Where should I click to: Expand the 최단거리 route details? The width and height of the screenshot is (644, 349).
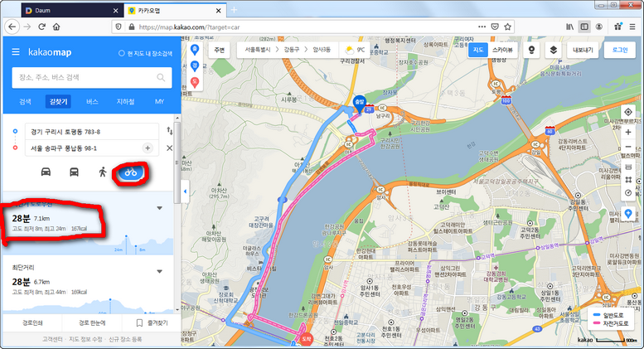point(160,271)
